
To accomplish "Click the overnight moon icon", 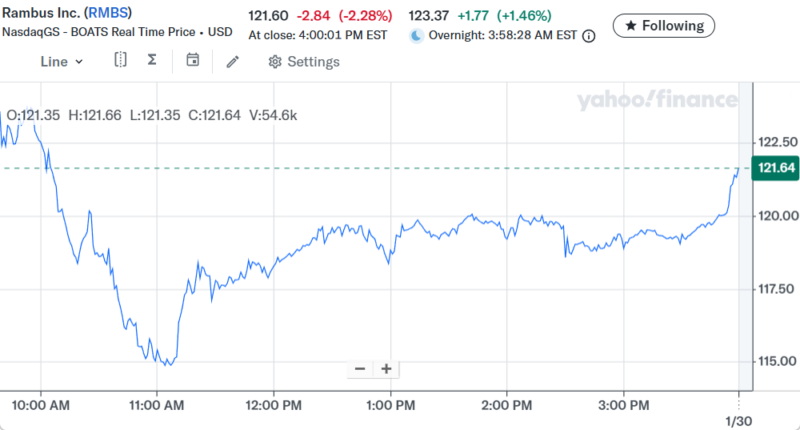I will coord(416,35).
